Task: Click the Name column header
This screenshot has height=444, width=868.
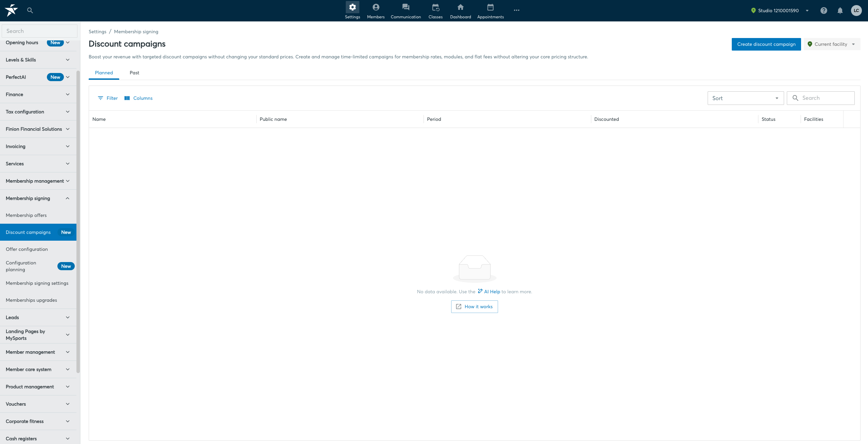Action: click(x=173, y=119)
